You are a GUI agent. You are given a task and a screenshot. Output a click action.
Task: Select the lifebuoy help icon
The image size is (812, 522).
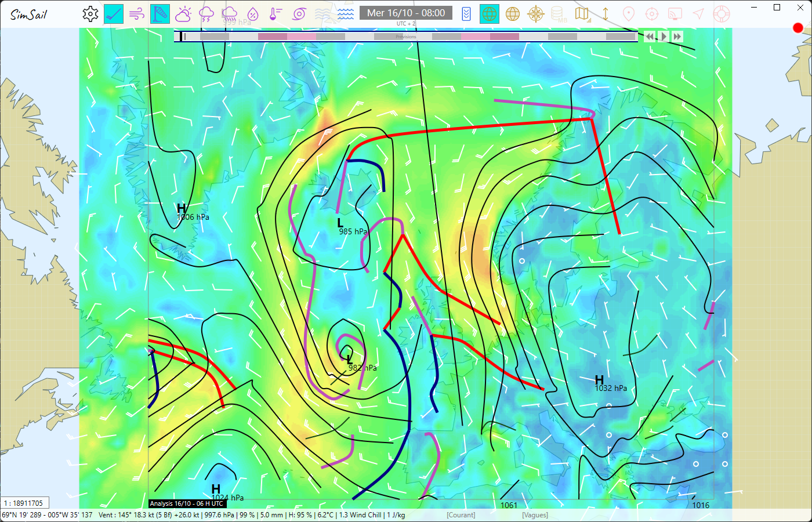[x=722, y=14]
